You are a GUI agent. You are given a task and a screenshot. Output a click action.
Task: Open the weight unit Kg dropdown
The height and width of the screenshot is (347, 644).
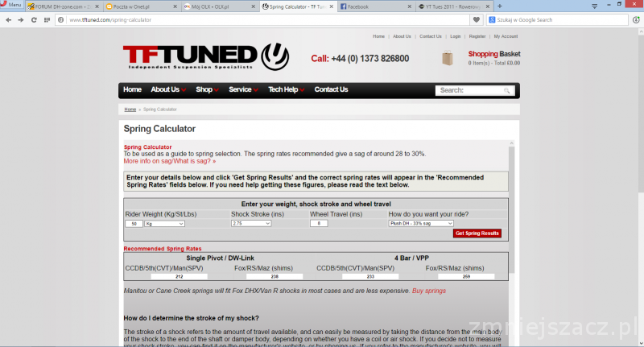click(164, 224)
